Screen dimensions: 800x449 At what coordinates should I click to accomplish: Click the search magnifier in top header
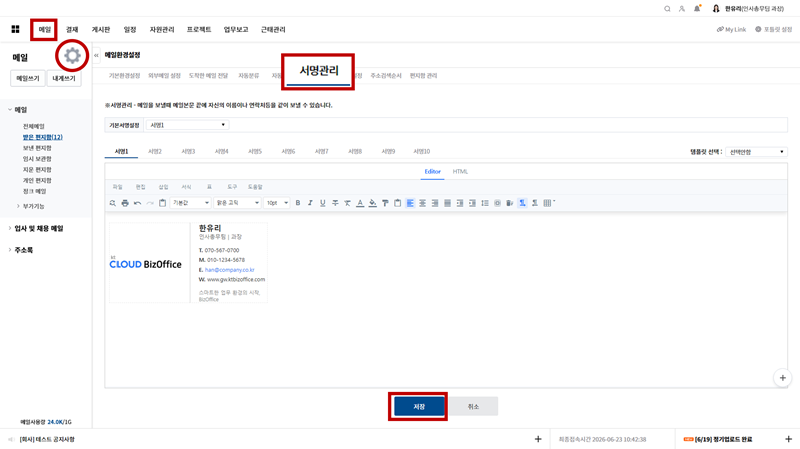click(x=667, y=9)
